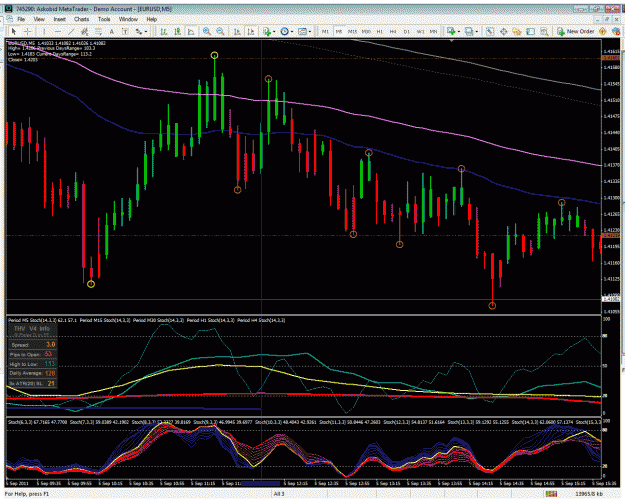This screenshot has width=625, height=502.
Task: Click the New Order button
Action: coord(576,31)
